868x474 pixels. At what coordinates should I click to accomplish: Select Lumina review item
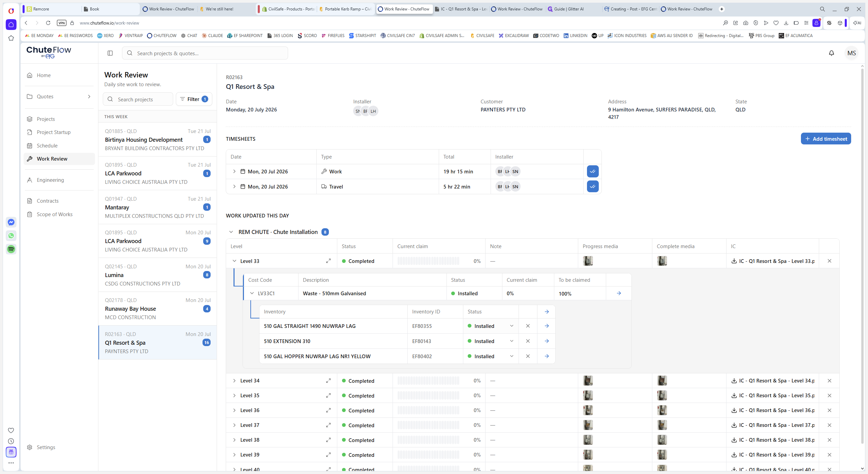pos(157,275)
